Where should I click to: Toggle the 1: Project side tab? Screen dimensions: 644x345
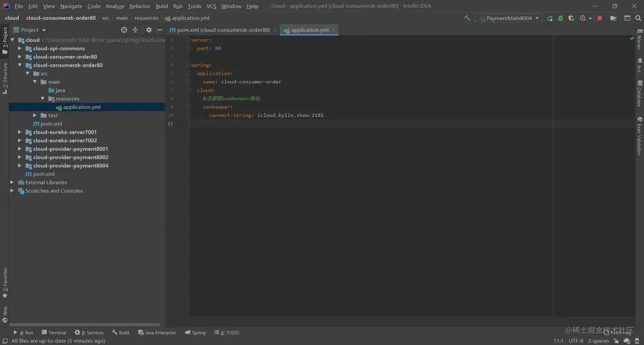coord(5,41)
